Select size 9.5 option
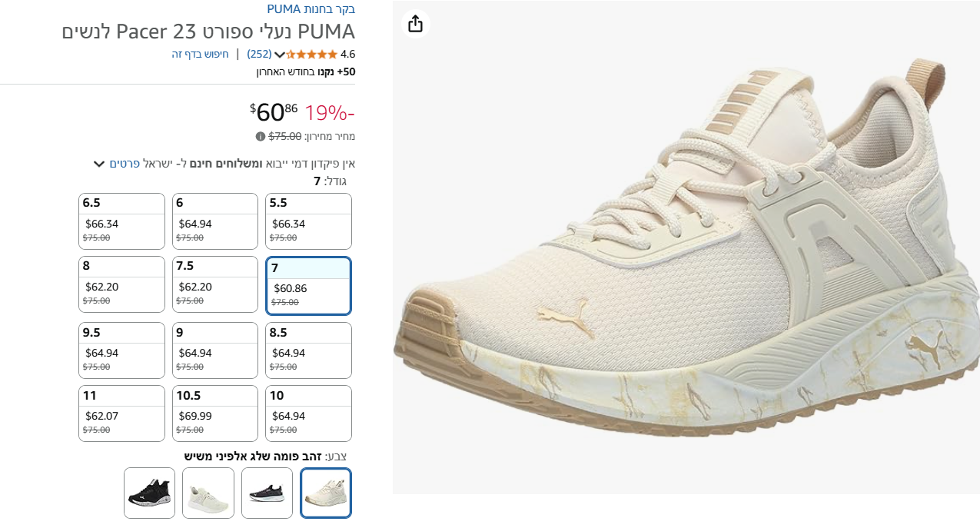Image resolution: width=980 pixels, height=528 pixels. pyautogui.click(x=121, y=350)
